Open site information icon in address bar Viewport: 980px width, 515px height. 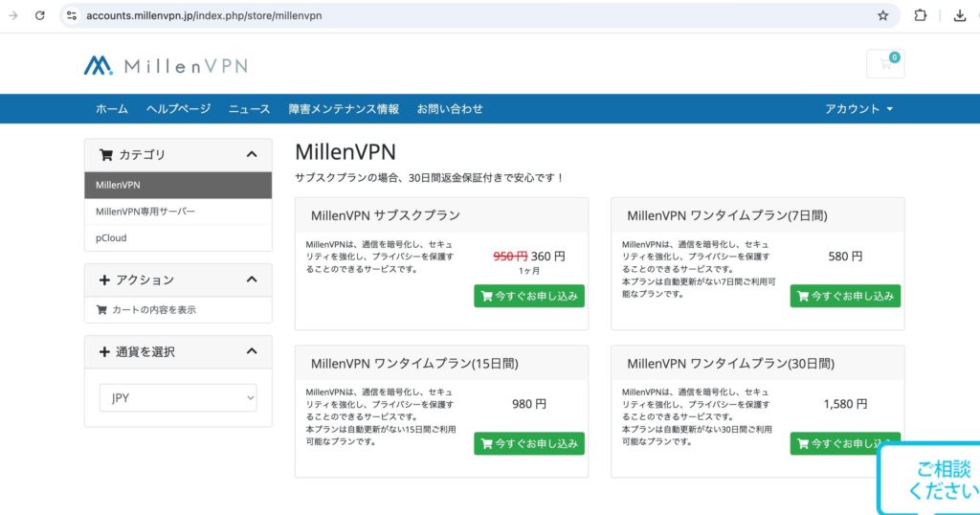pyautogui.click(x=72, y=15)
